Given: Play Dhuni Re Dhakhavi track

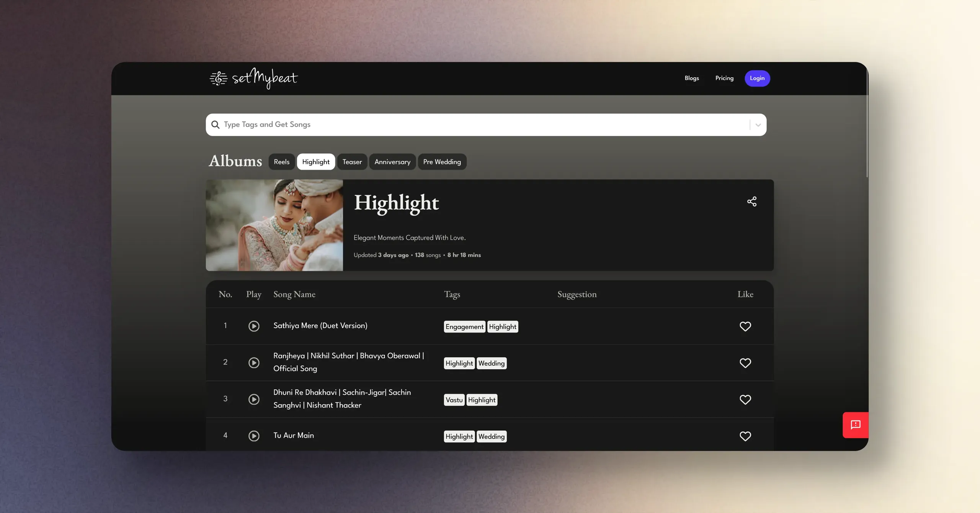Looking at the screenshot, I should (254, 399).
